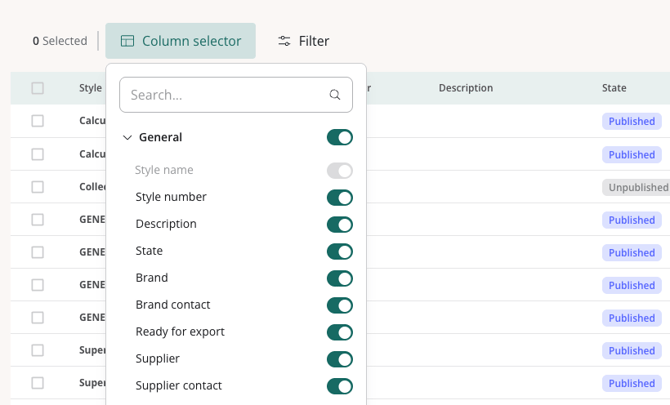Screen dimensions: 670x405
Task: Disable the Supplier contact toggle
Action: (x=339, y=387)
